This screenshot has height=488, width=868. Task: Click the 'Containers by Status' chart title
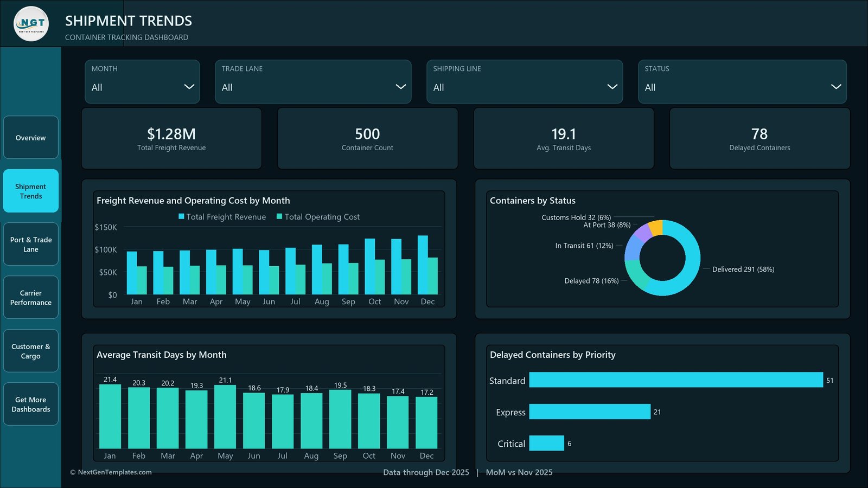533,201
